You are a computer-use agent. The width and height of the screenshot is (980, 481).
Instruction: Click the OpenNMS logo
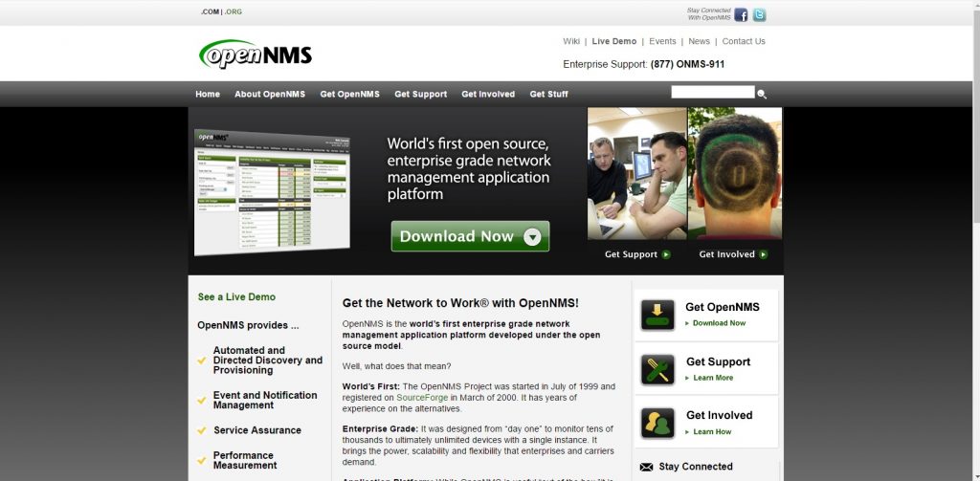coord(255,55)
